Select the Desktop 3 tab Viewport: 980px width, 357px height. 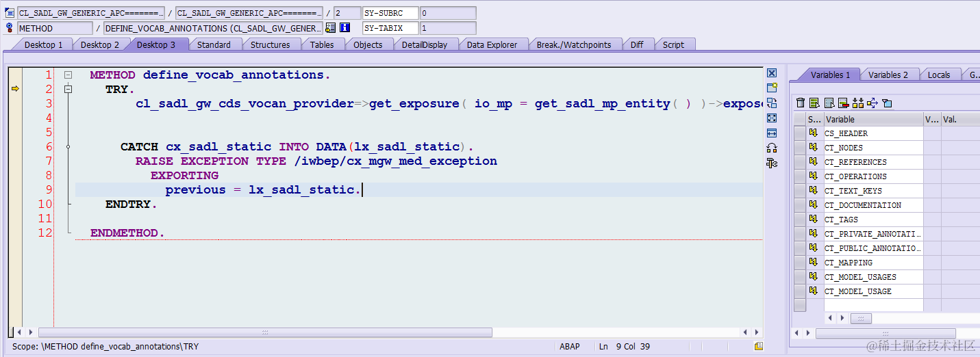point(156,44)
